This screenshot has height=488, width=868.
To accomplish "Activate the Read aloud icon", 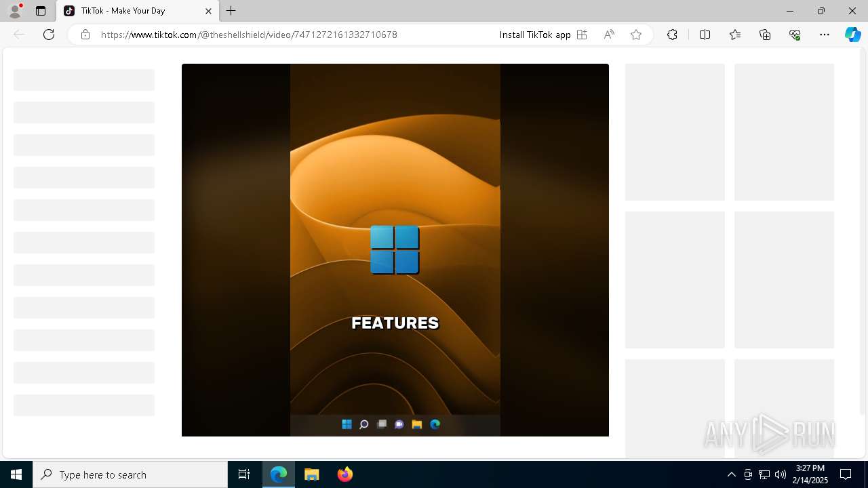I will tap(609, 35).
